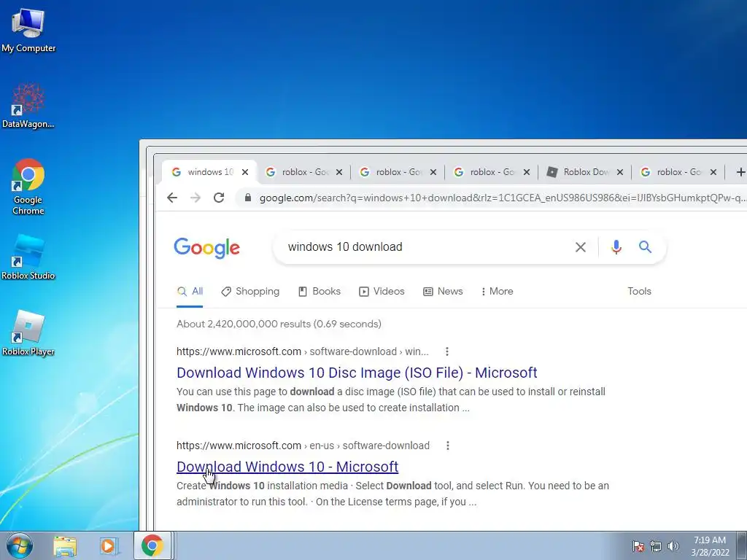Go forward in Chrome
The image size is (747, 560).
click(196, 198)
